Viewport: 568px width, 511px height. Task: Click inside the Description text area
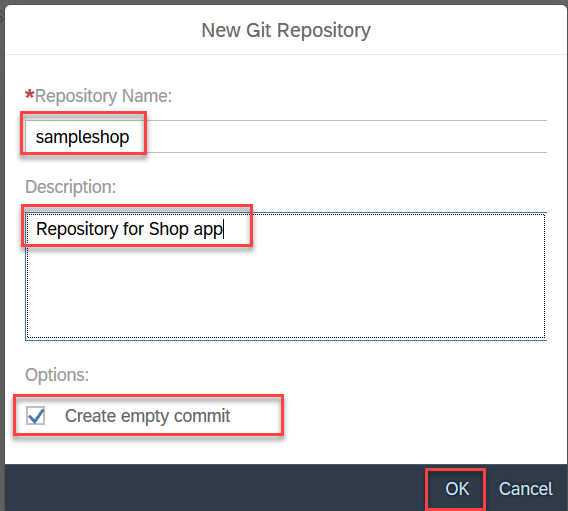click(x=286, y=276)
